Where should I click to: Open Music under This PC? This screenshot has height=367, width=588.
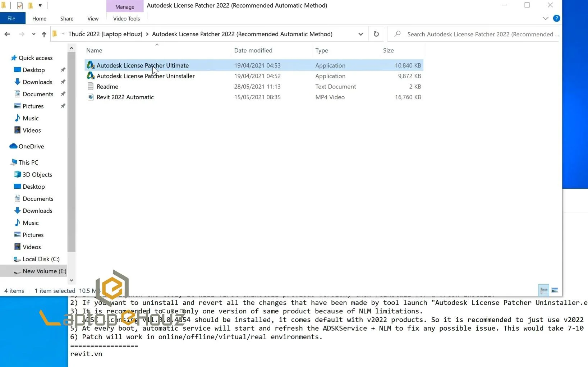coord(30,223)
